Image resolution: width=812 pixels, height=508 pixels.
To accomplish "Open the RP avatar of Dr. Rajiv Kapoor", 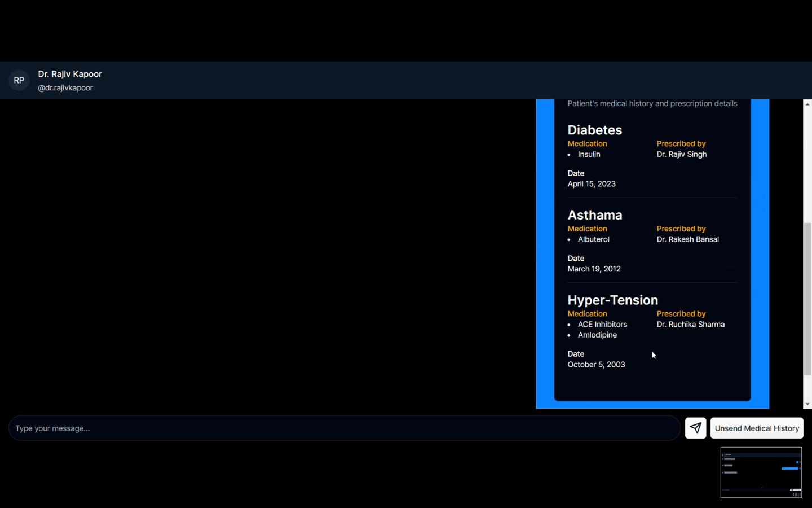I will 19,80.
